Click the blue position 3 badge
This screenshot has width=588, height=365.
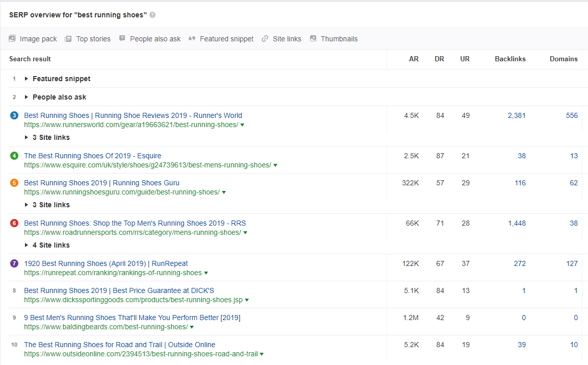14,115
